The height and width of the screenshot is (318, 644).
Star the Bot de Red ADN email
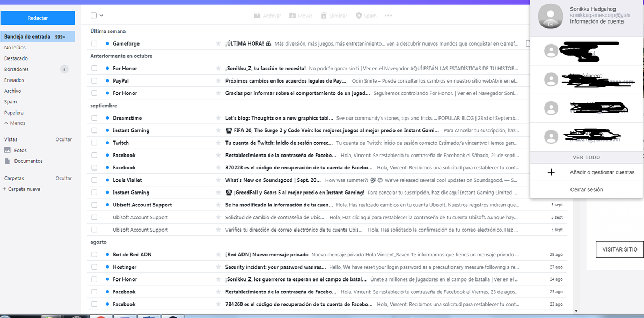click(218, 255)
